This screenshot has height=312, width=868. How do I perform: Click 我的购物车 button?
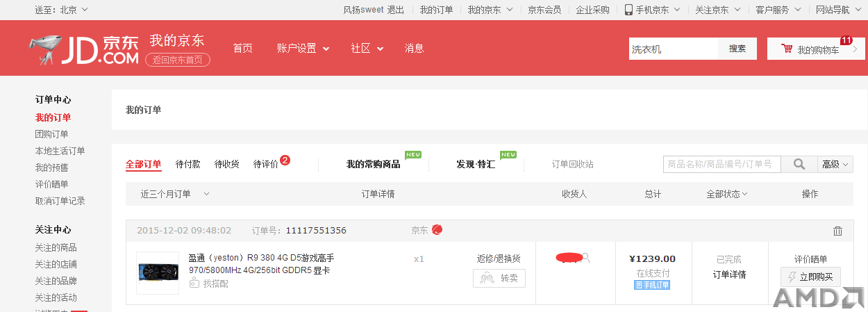click(816, 49)
